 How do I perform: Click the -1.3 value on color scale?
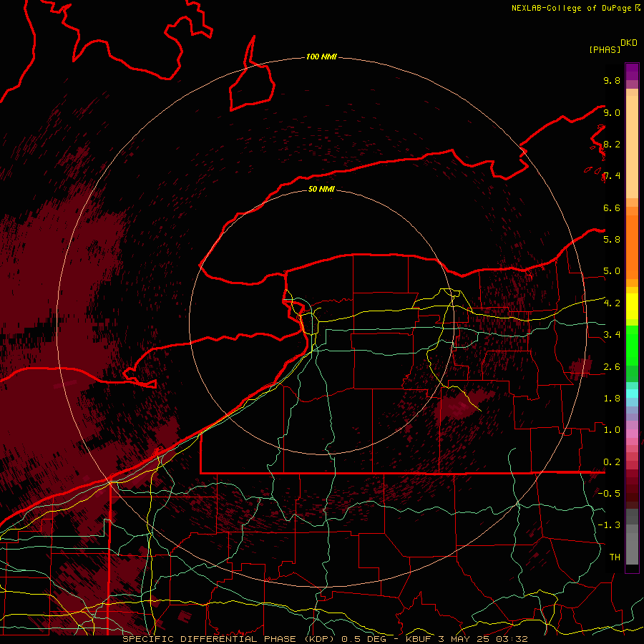point(609,525)
